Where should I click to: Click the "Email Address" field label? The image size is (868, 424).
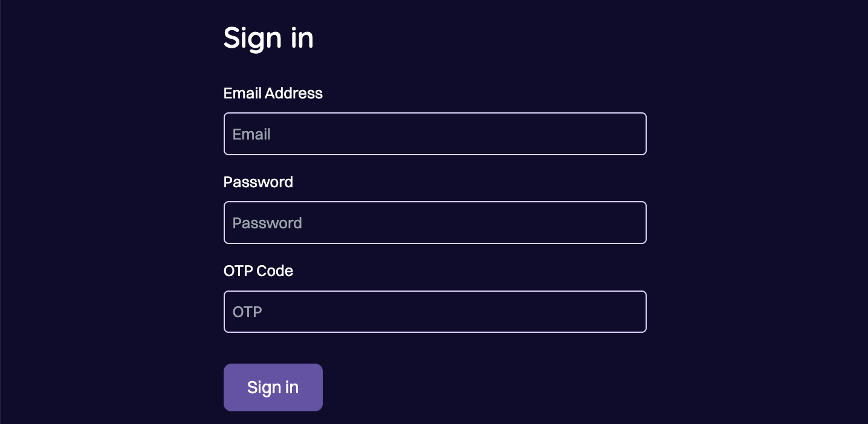(x=273, y=93)
